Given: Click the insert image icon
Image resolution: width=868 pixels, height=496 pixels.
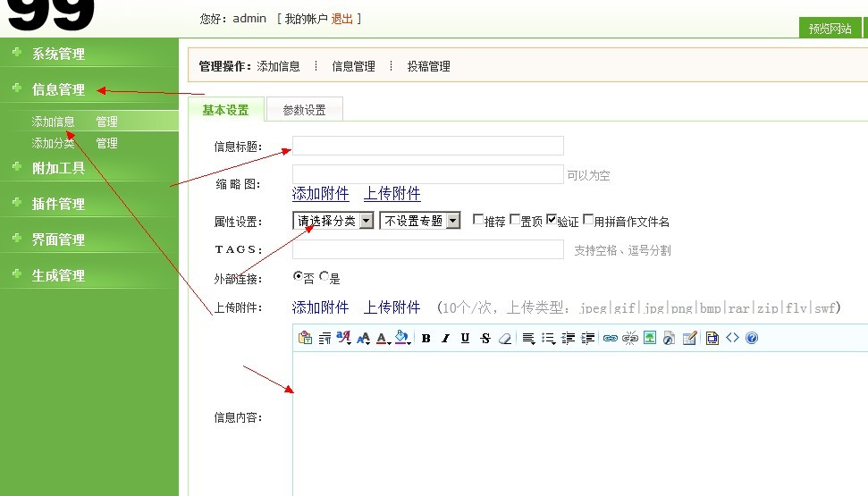Looking at the screenshot, I should (x=650, y=338).
